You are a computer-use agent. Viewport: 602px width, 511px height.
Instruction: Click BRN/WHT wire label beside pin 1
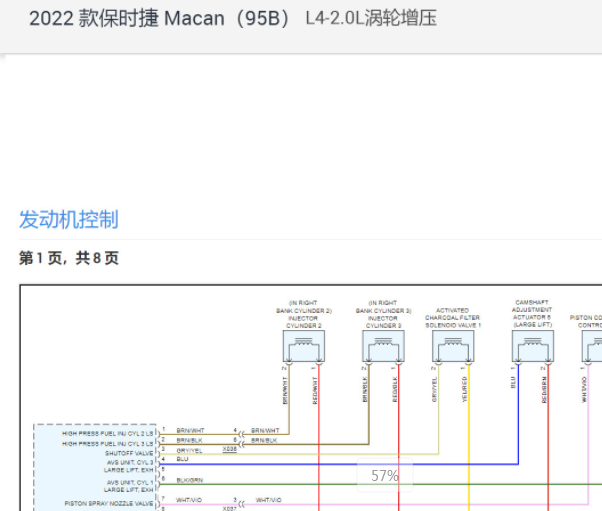tap(190, 431)
